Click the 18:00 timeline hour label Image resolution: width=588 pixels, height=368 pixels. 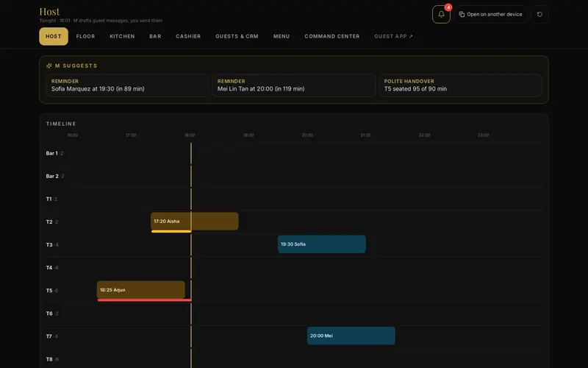pyautogui.click(x=190, y=135)
